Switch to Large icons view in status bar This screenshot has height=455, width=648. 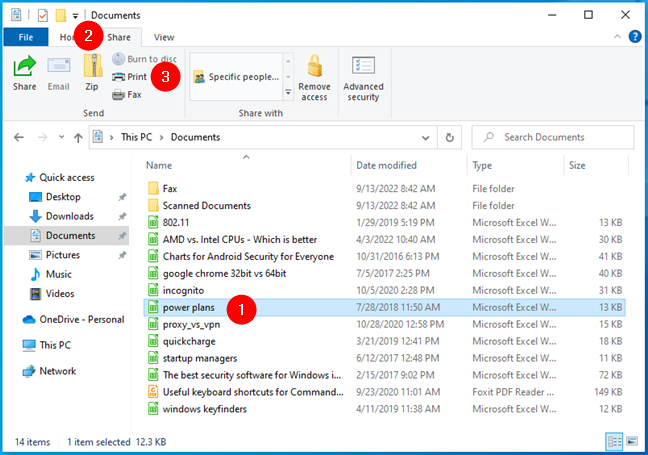[632, 442]
